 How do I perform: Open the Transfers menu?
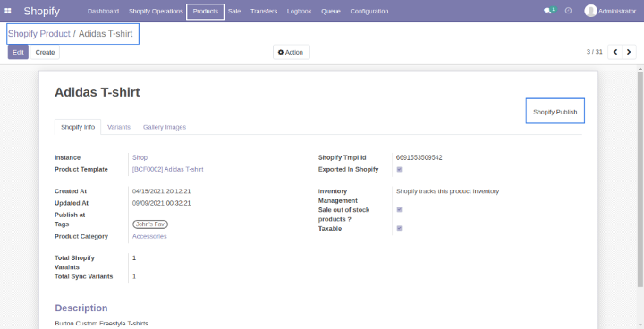pos(264,11)
